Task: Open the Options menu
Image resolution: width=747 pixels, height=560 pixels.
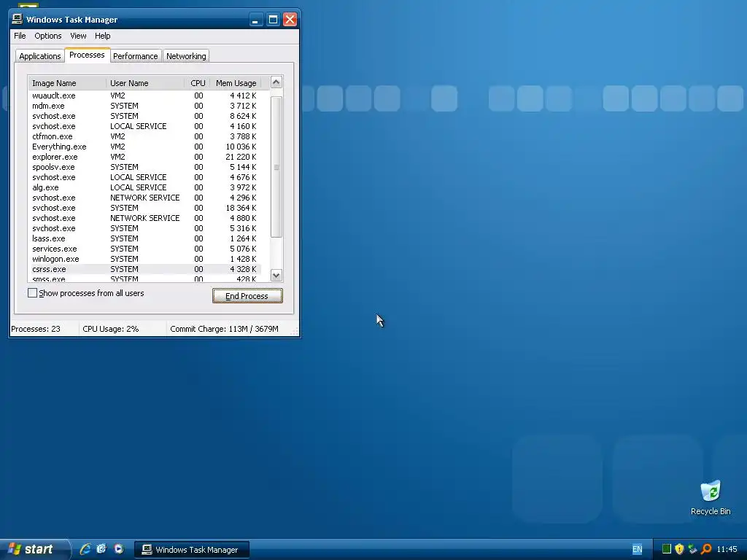Action: point(47,36)
